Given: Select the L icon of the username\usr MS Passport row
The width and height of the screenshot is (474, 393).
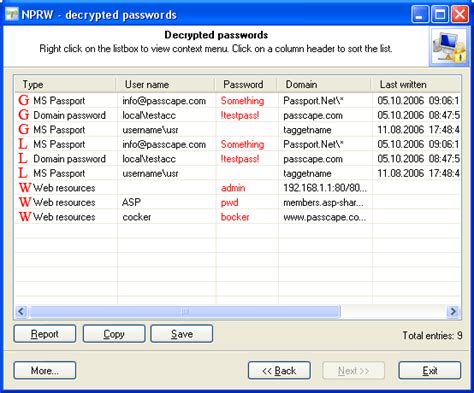Looking at the screenshot, I should click(x=23, y=173).
